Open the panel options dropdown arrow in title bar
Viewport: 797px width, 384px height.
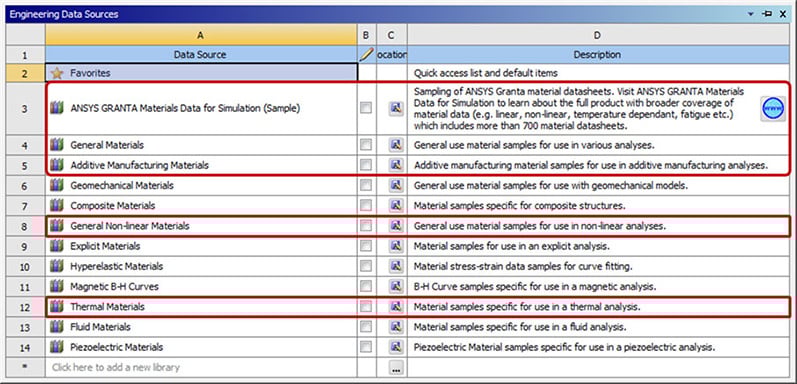[751, 14]
